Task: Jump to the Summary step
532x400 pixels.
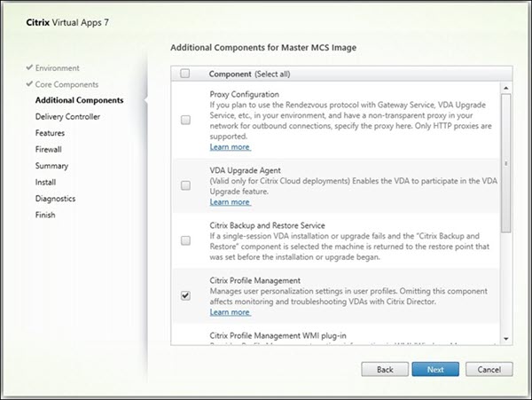Action: (x=51, y=166)
